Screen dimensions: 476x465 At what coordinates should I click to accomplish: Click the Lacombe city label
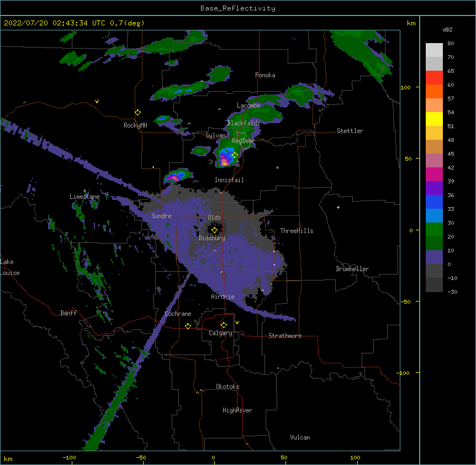pyautogui.click(x=248, y=105)
